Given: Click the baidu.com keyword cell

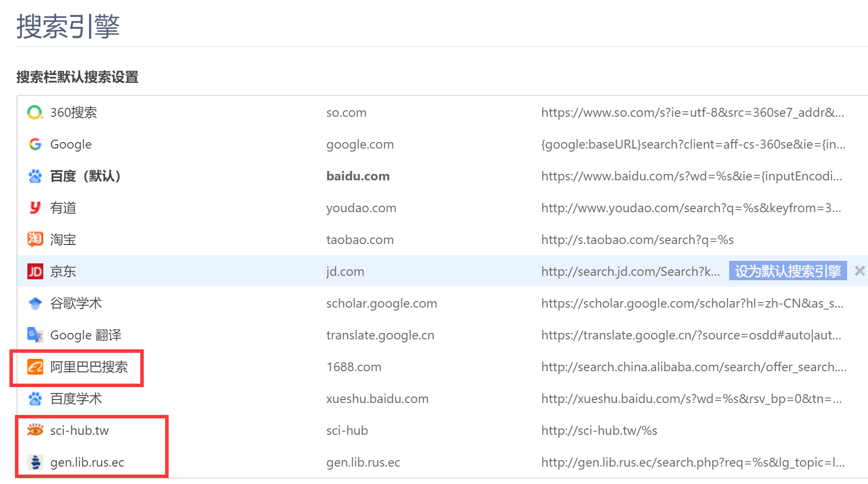Looking at the screenshot, I should coord(358,176).
